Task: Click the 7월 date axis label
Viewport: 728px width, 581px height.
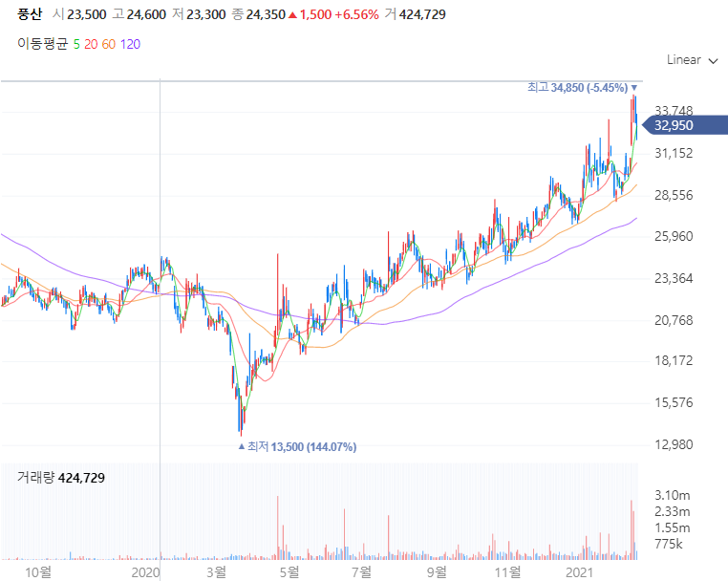Action: [362, 572]
